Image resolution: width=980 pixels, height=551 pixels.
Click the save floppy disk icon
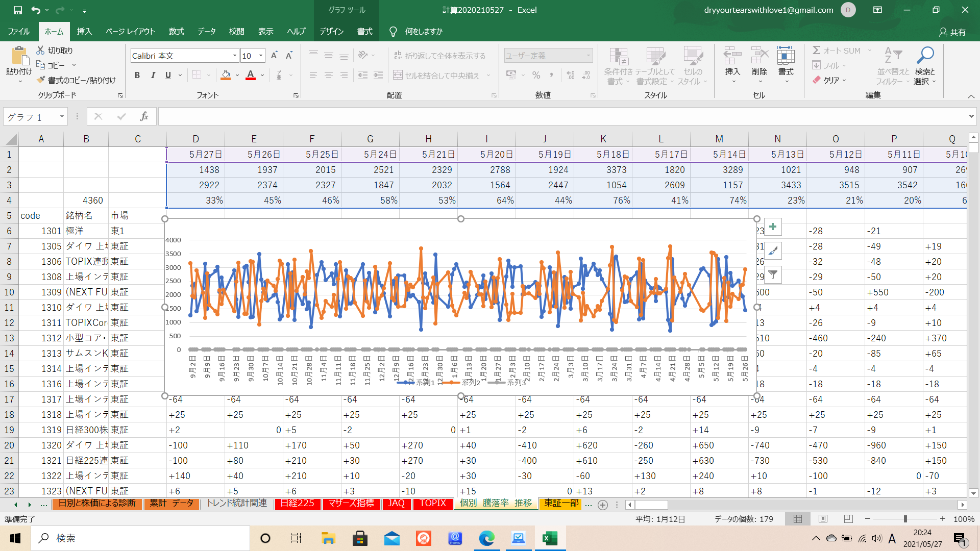(17, 10)
